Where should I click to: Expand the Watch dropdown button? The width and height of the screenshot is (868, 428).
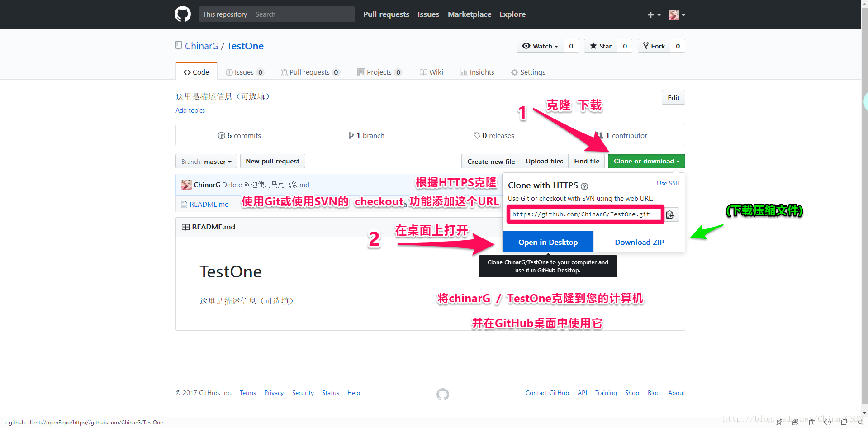[x=540, y=46]
